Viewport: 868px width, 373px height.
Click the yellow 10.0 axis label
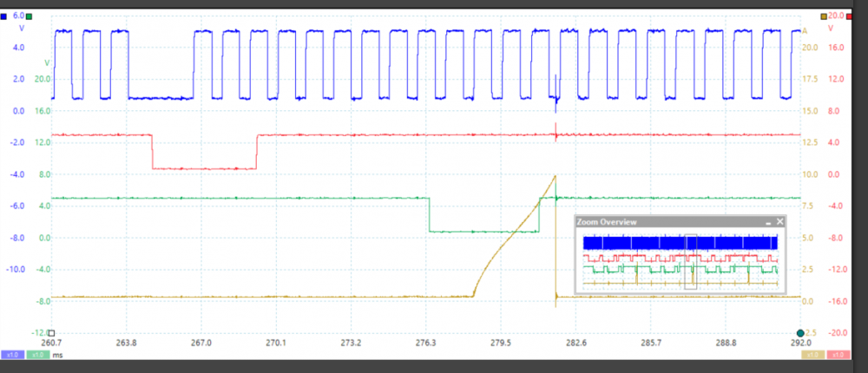point(809,174)
